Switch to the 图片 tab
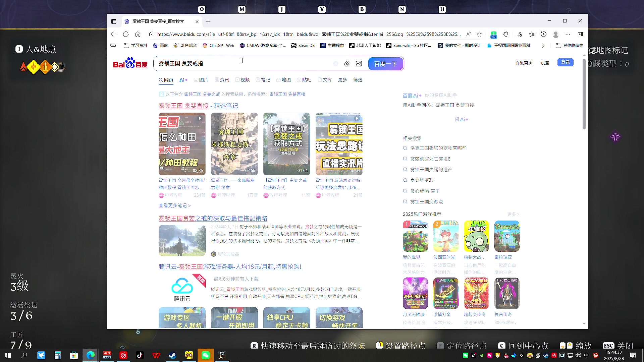 201,80
